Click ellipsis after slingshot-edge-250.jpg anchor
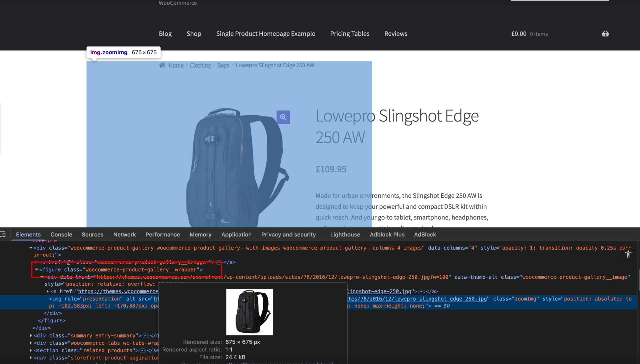Image resolution: width=640 pixels, height=364 pixels. [421, 292]
